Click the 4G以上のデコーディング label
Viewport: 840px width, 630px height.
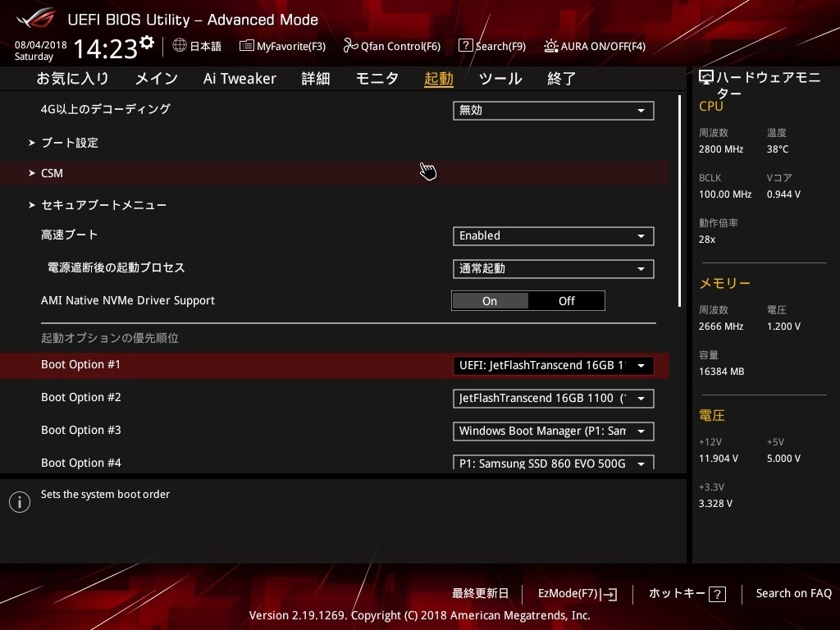106,109
